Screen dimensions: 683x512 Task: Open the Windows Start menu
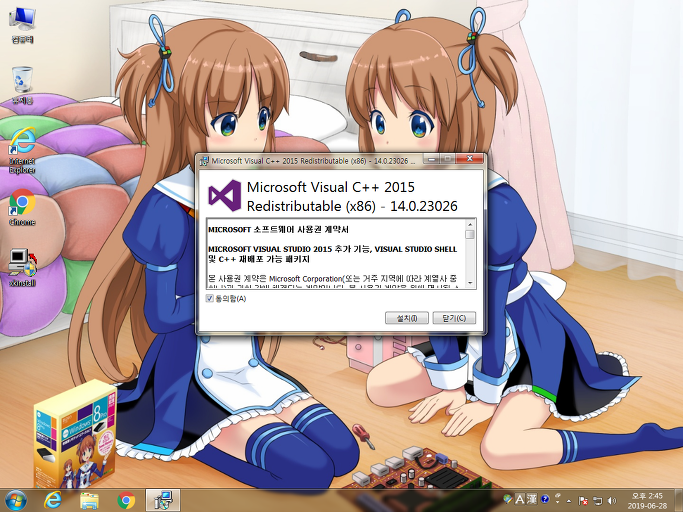point(16,500)
